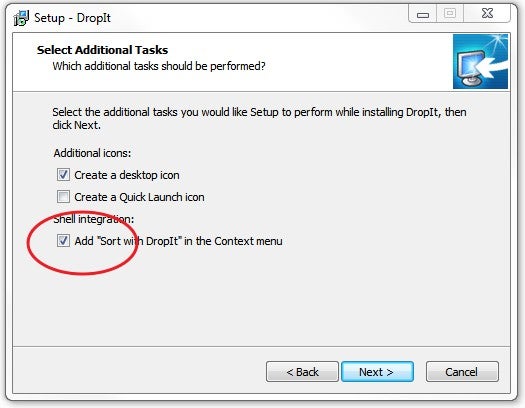Click the 'in the Context menu' option label
The image size is (525, 408).
[233, 241]
